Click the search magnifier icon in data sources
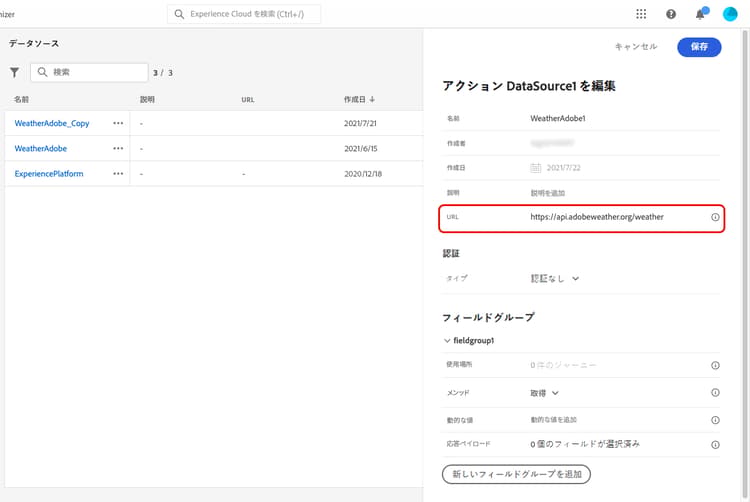 click(x=43, y=72)
